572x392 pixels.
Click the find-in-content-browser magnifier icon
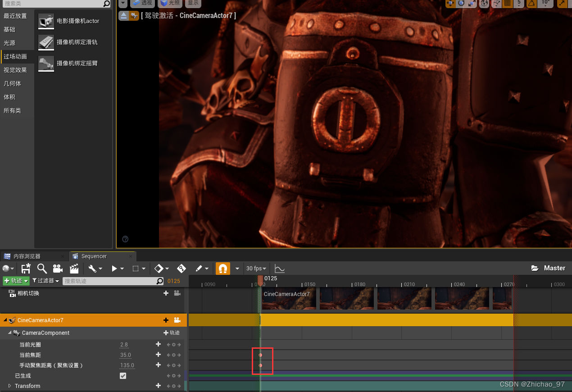42,269
